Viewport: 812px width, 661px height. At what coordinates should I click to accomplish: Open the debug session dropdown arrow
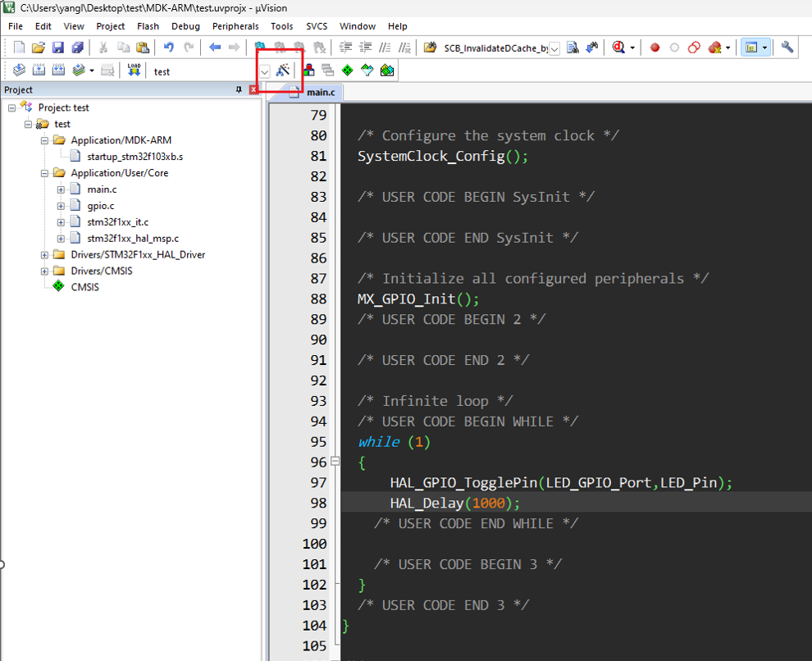click(632, 48)
